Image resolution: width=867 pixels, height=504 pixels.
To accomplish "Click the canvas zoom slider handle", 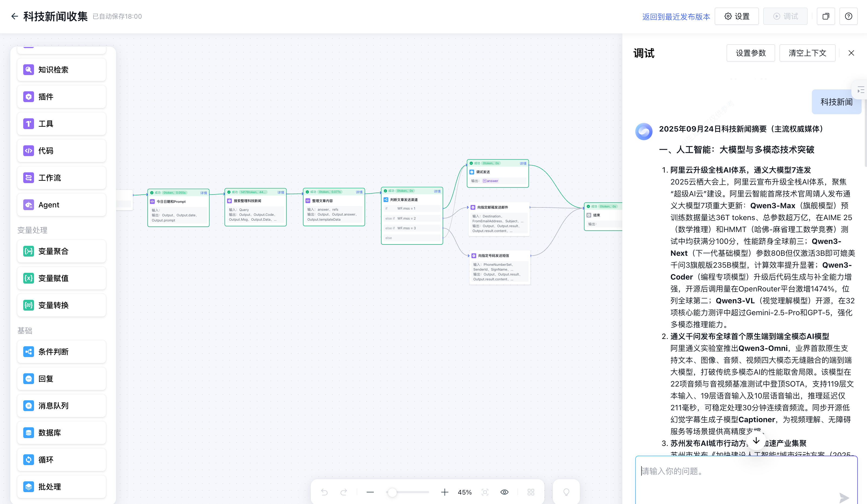I will click(392, 492).
